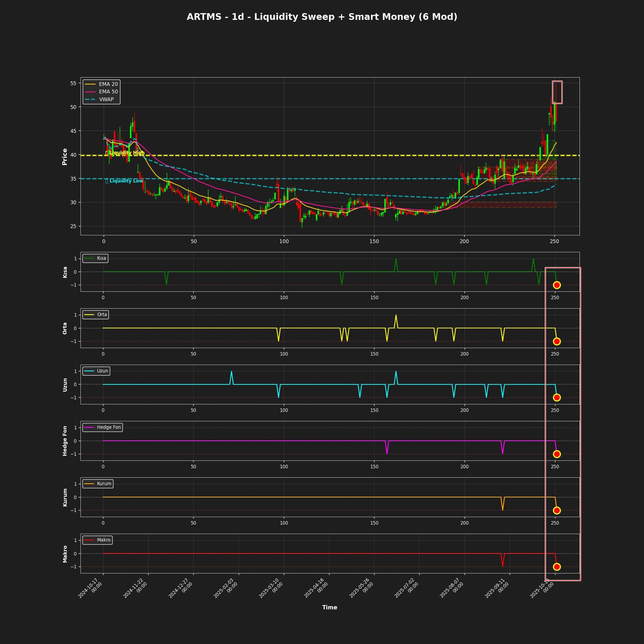Click the Kısa legend box

pos(95,258)
